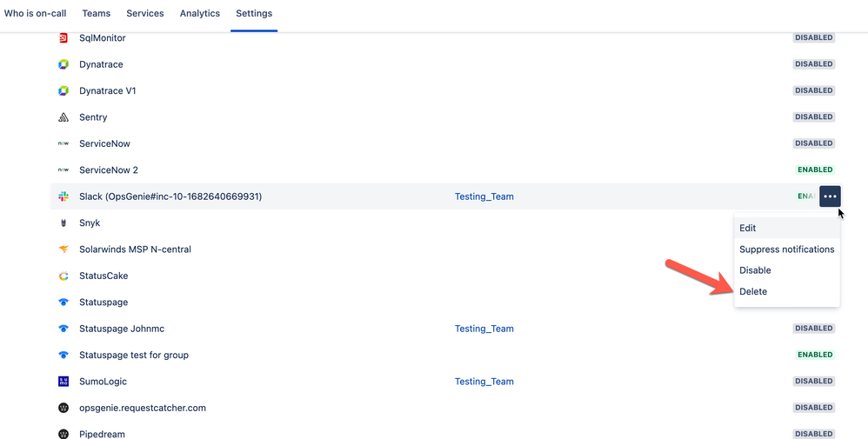The width and height of the screenshot is (868, 439).
Task: Open Testing_Team link in Statuspage Johnmc row
Action: click(484, 329)
